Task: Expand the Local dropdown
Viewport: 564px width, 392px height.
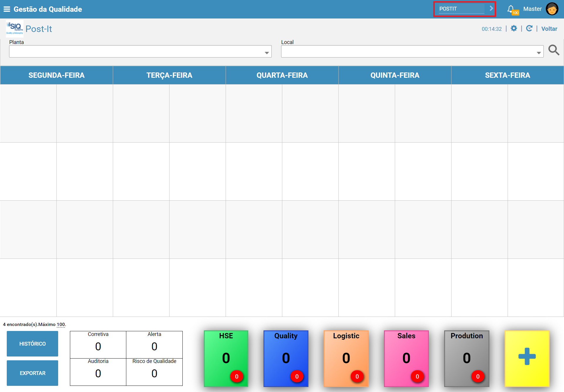Action: click(x=412, y=51)
